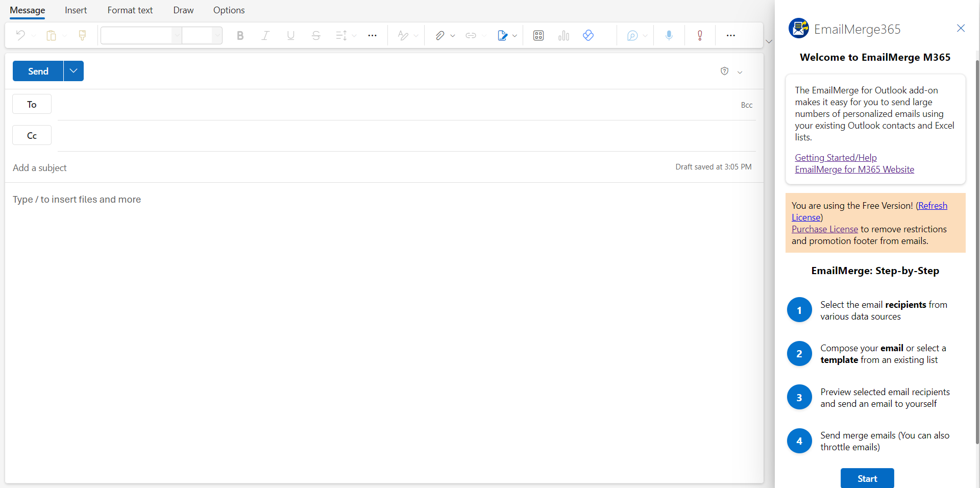
Task: Expand the Undo dropdown arrow
Action: (x=34, y=36)
